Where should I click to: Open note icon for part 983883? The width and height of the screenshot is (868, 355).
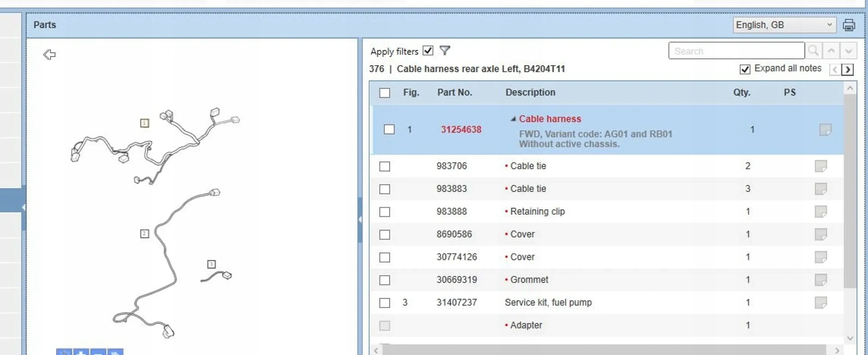(x=821, y=189)
